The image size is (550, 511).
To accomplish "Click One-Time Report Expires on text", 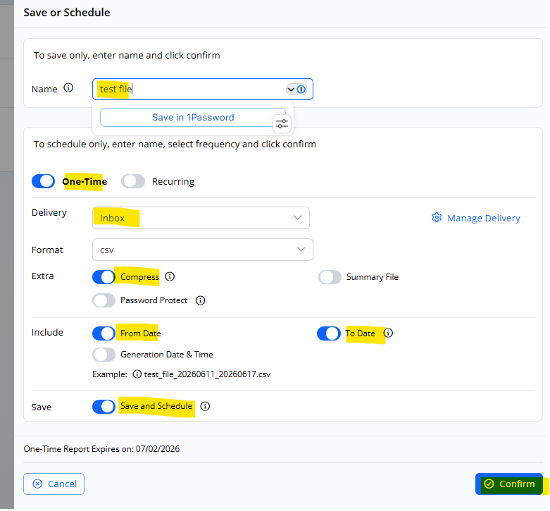I will pyautogui.click(x=102, y=449).
